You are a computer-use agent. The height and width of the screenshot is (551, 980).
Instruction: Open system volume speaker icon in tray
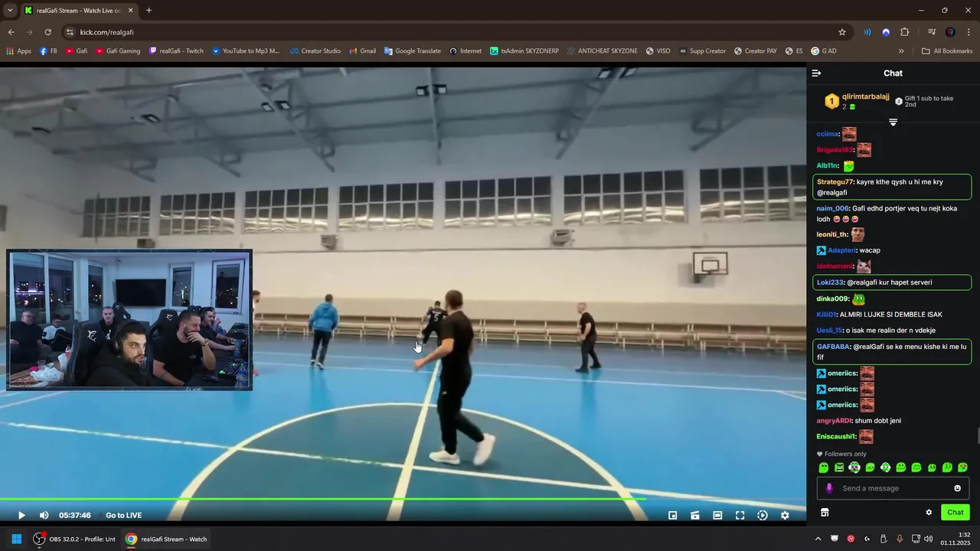pos(929,539)
